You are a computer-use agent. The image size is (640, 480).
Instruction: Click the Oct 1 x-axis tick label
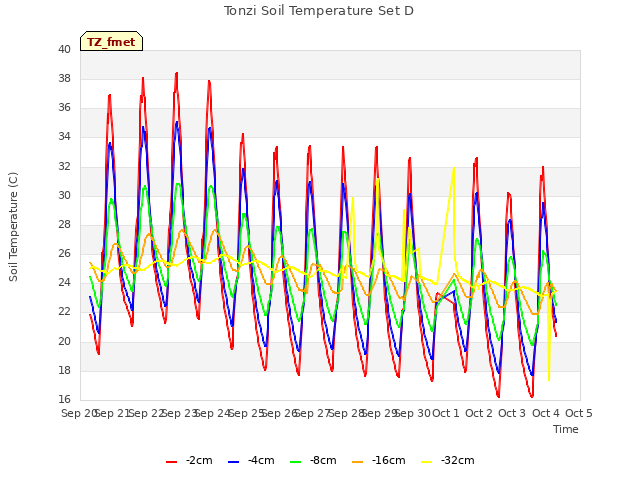tap(446, 413)
